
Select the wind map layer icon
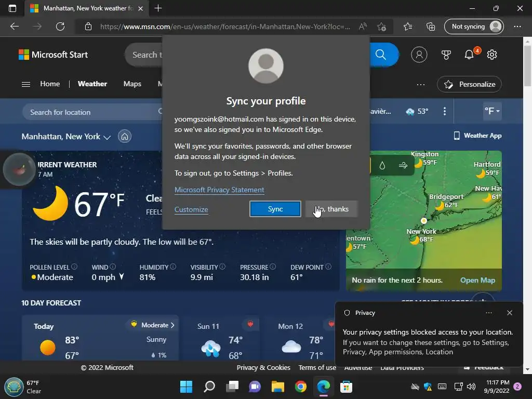click(x=403, y=165)
